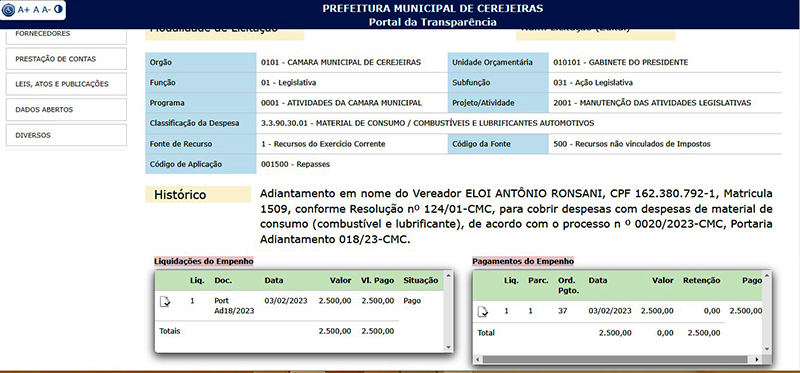The height and width of the screenshot is (373, 800).
Task: Decrease font size with A-
Action: coord(46,9)
